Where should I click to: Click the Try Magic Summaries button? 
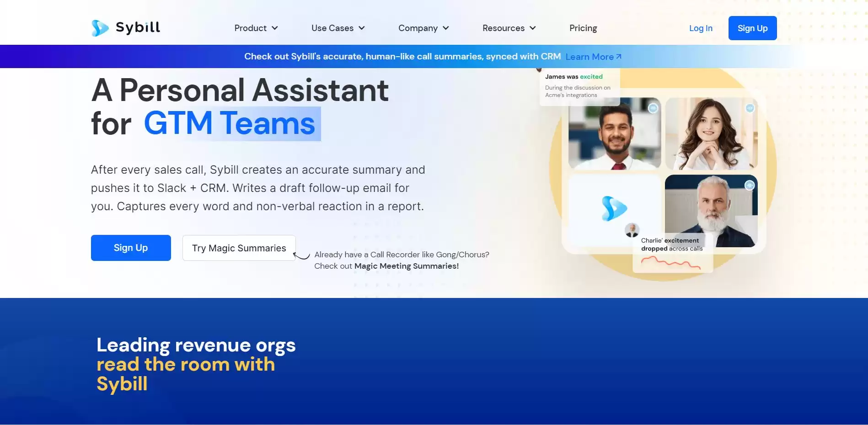[238, 248]
